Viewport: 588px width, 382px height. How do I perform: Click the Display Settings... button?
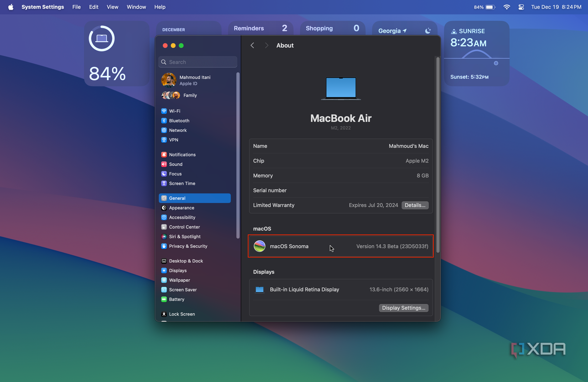403,308
